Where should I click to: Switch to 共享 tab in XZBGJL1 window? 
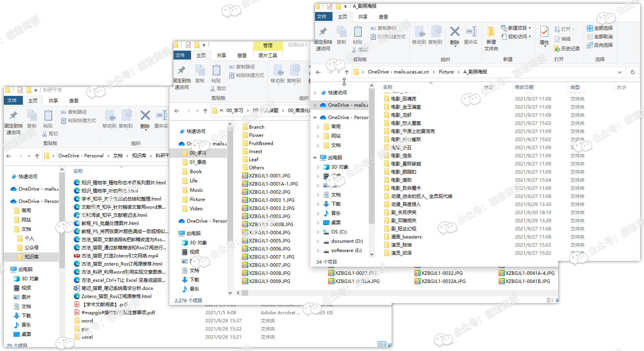tap(221, 55)
